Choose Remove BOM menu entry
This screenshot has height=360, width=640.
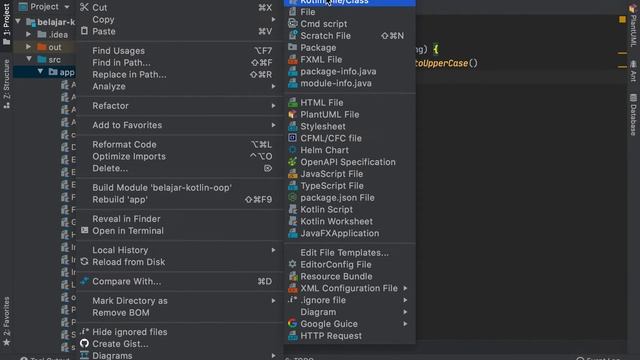point(179,313)
